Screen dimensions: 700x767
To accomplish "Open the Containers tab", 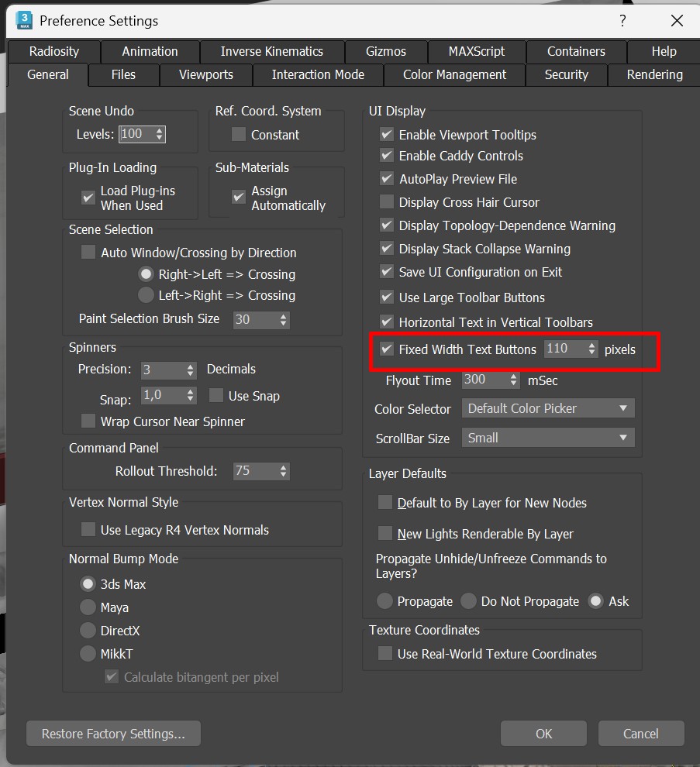I will pos(576,51).
